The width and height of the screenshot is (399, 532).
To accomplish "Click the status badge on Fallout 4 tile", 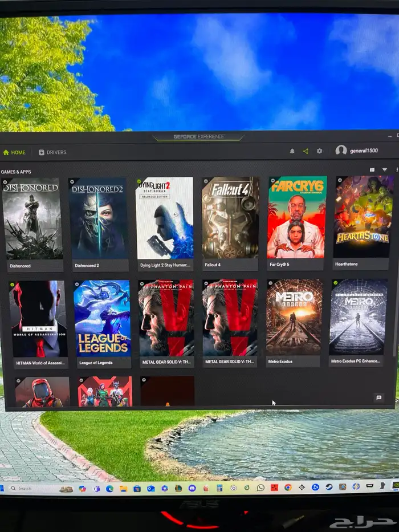I will [206, 181].
